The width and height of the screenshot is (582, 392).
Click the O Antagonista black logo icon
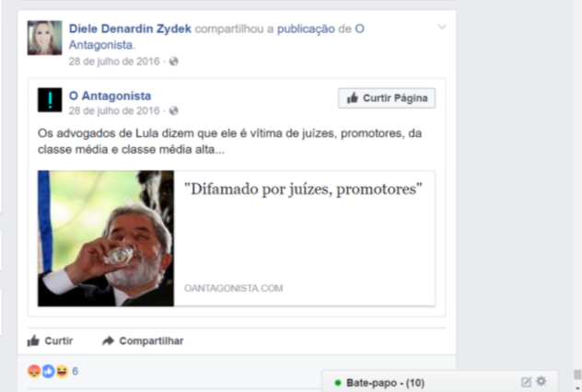50,99
